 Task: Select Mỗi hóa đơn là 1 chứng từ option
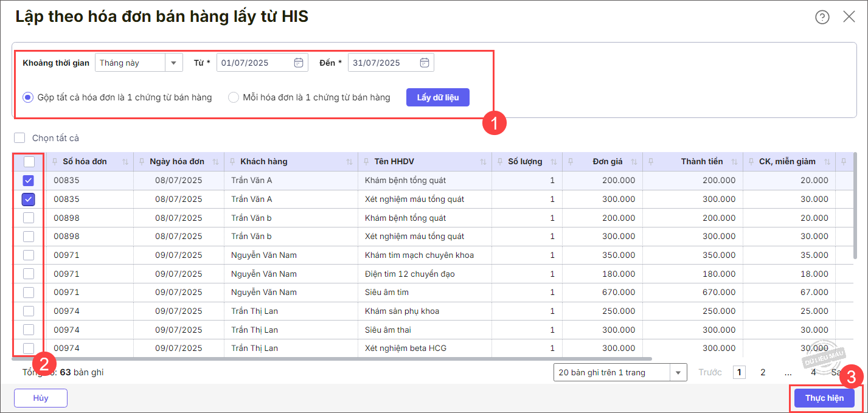pyautogui.click(x=234, y=97)
